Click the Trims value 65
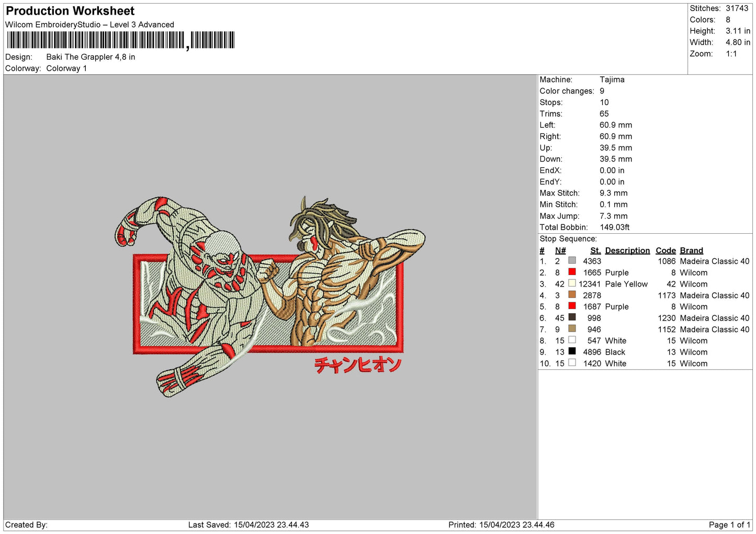756x534 pixels. point(604,114)
